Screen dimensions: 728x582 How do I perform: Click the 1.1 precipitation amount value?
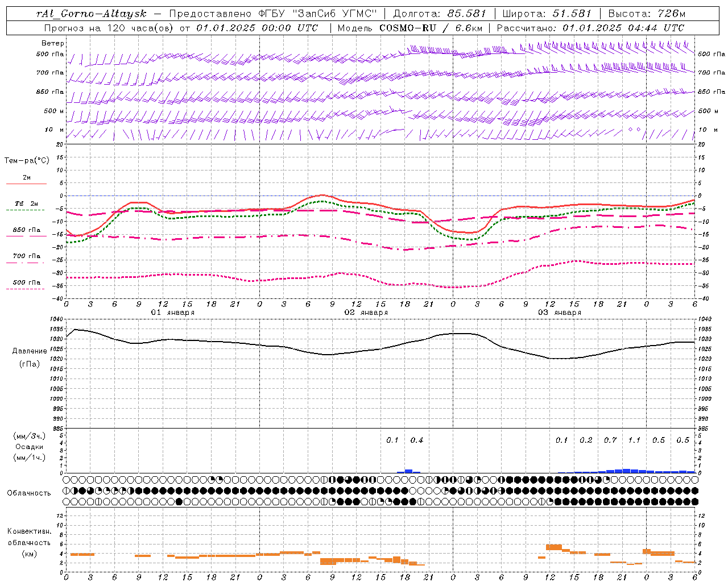634,440
